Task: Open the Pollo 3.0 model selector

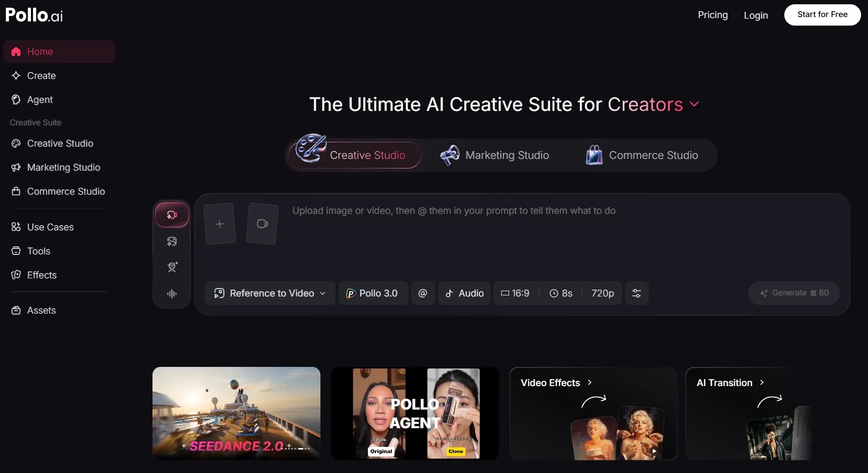Action: point(373,293)
